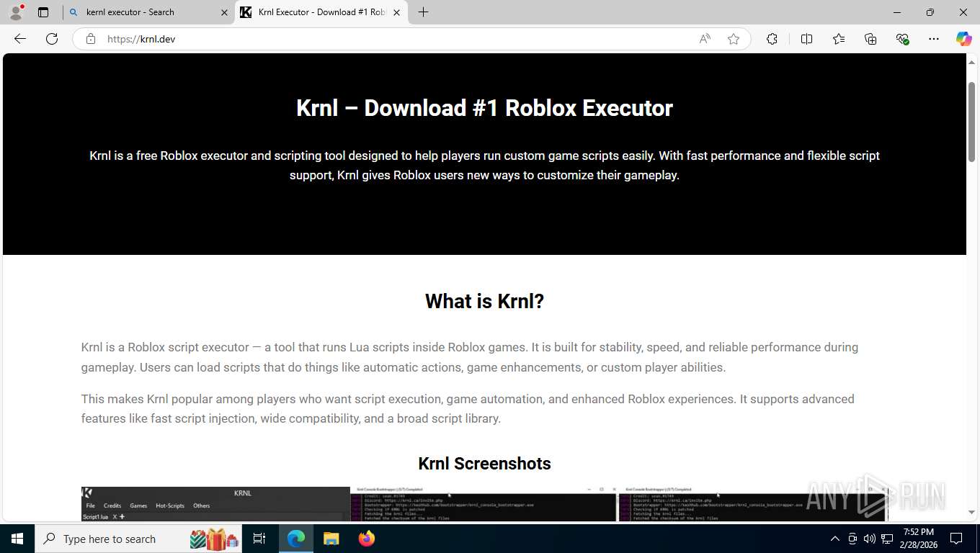Click the scrollbar down arrow

pos(971,513)
